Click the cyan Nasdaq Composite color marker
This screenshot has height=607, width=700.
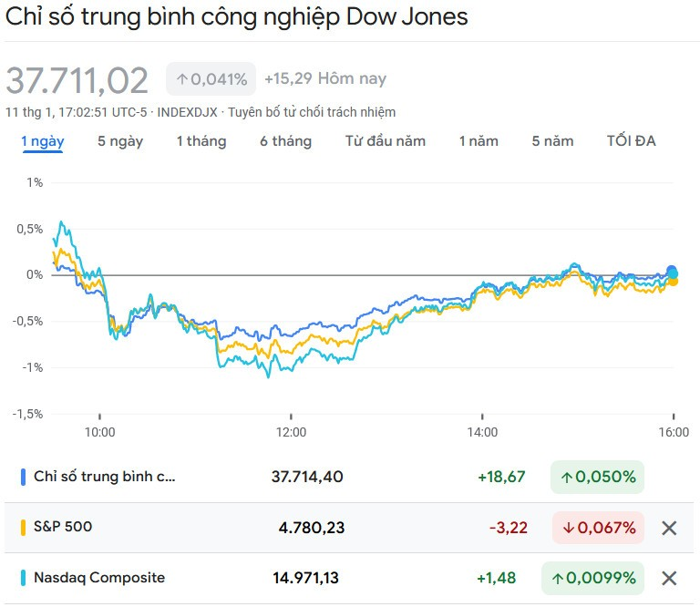[23, 578]
